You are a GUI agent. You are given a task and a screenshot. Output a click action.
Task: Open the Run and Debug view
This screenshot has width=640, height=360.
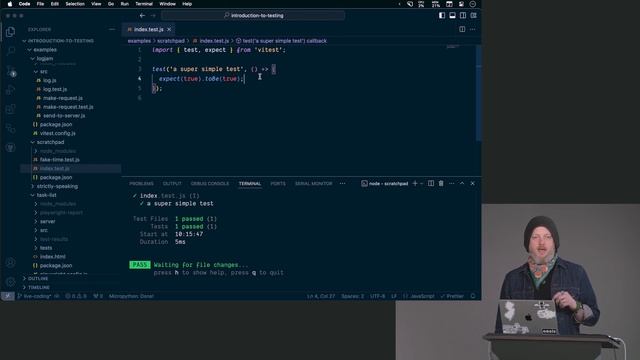[x=11, y=90]
